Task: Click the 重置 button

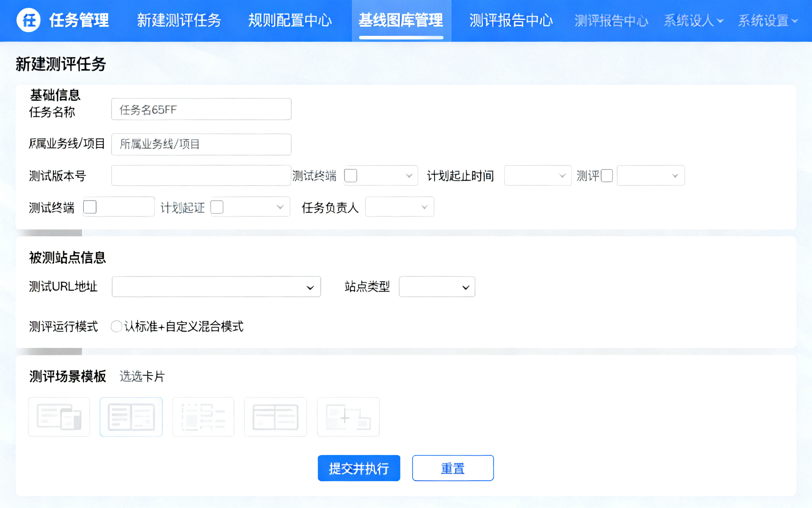Action: [453, 468]
